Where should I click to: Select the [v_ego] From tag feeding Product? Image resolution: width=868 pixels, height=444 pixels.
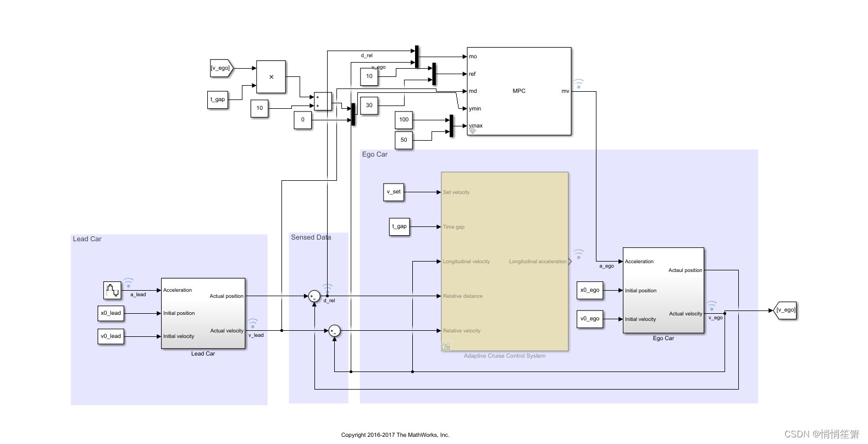pos(222,68)
